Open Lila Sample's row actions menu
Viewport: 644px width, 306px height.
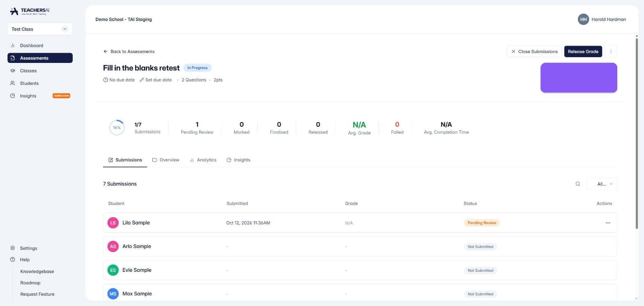pyautogui.click(x=608, y=223)
